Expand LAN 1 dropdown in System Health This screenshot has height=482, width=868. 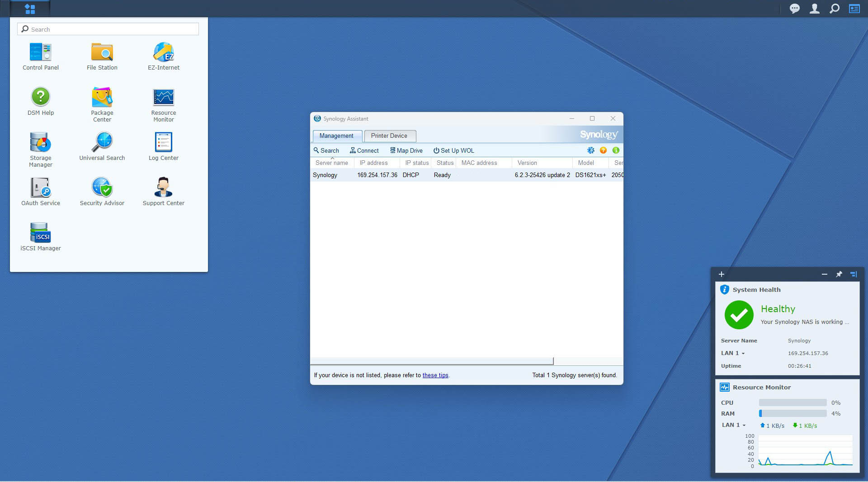(x=733, y=353)
